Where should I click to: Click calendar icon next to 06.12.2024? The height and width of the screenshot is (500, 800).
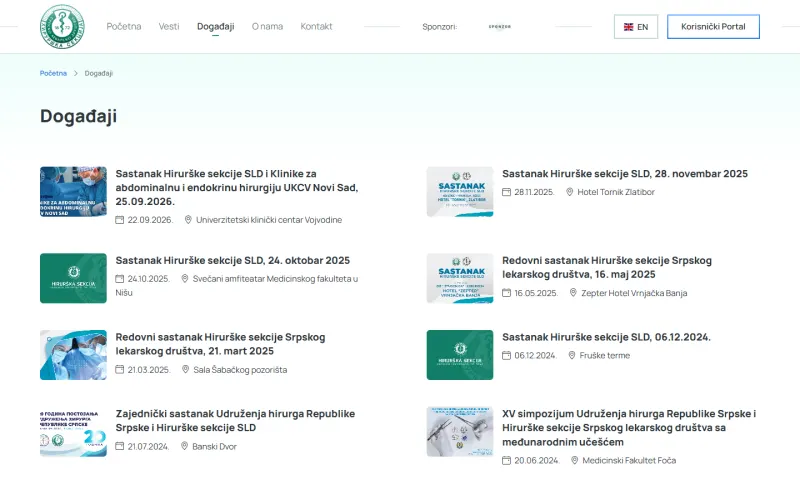(506, 356)
